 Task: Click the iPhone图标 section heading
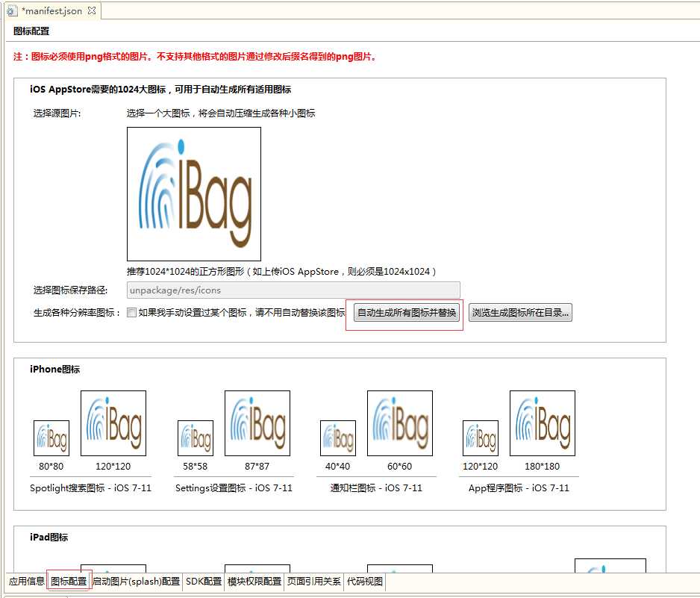click(x=55, y=370)
